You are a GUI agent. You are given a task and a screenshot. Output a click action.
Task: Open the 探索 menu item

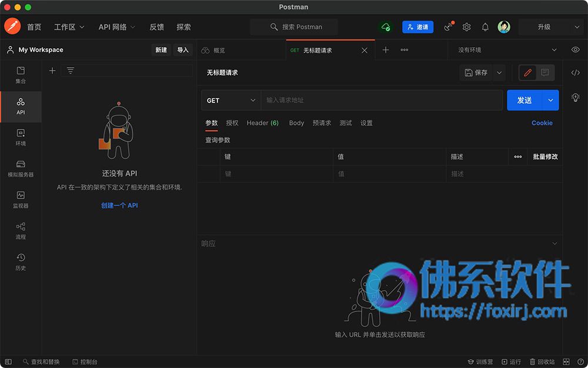183,27
